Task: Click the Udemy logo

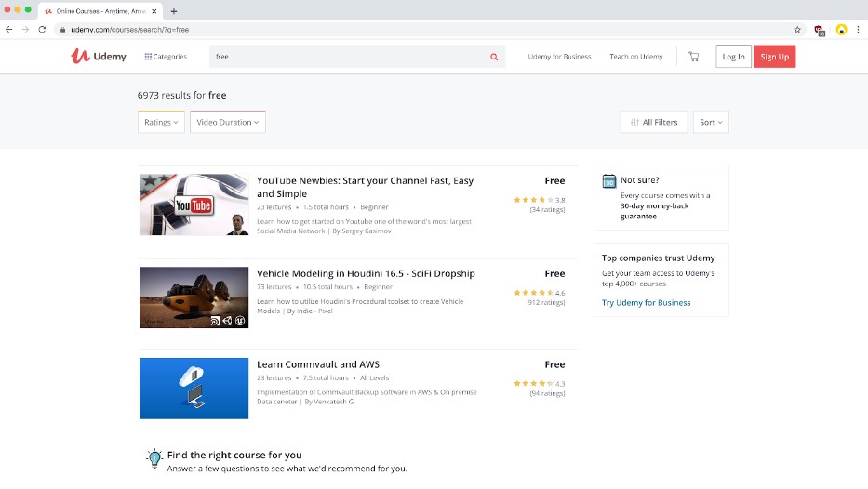Action: coord(99,56)
